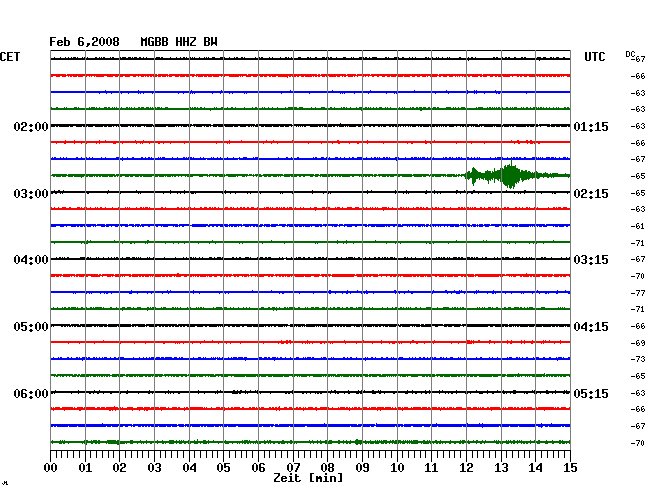Click the 04 minute axis label
650x494 pixels.
[x=189, y=467]
